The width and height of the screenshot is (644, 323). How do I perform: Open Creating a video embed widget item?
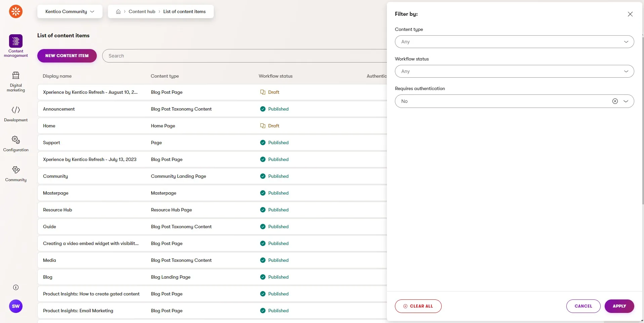(x=212, y=243)
